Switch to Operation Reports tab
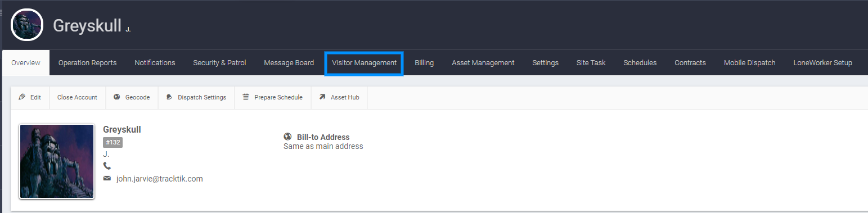Image resolution: width=868 pixels, height=213 pixels. (x=87, y=63)
